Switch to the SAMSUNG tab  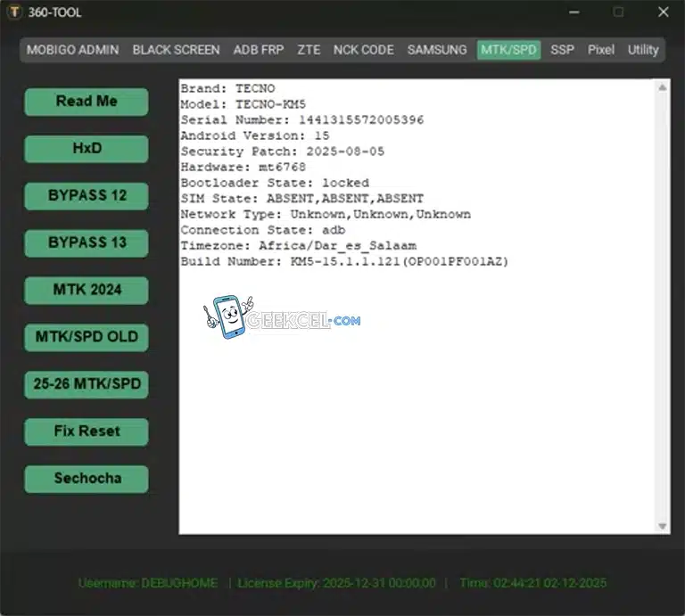[436, 50]
